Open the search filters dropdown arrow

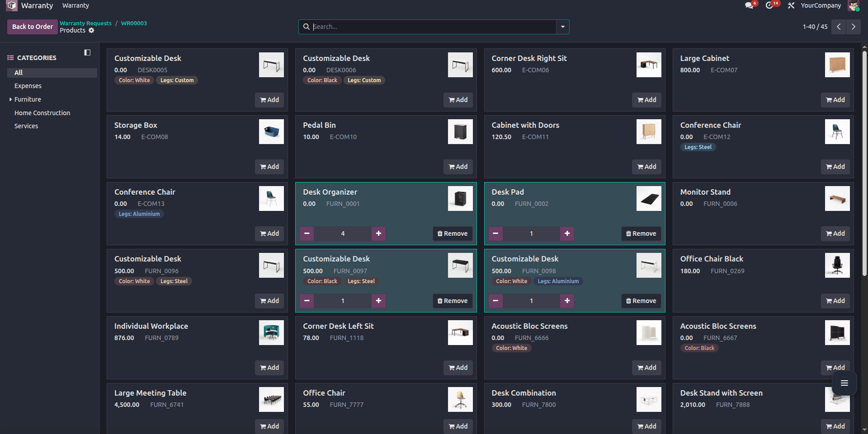pyautogui.click(x=562, y=27)
